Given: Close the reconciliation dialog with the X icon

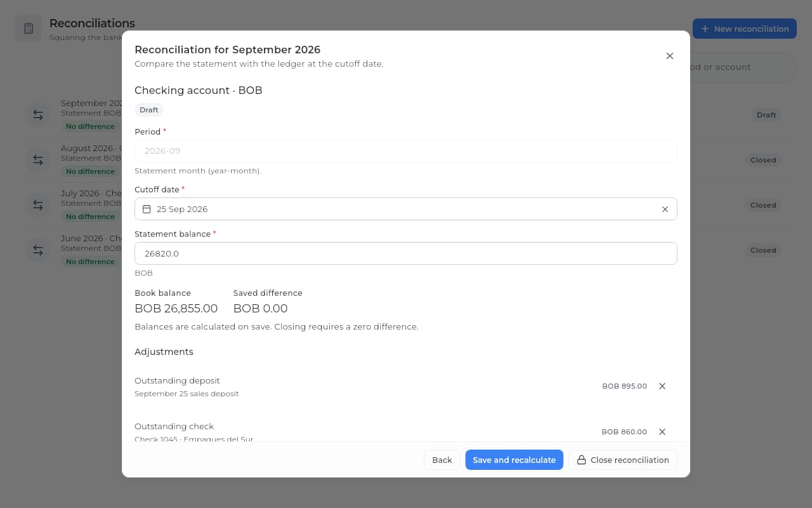Looking at the screenshot, I should point(669,56).
